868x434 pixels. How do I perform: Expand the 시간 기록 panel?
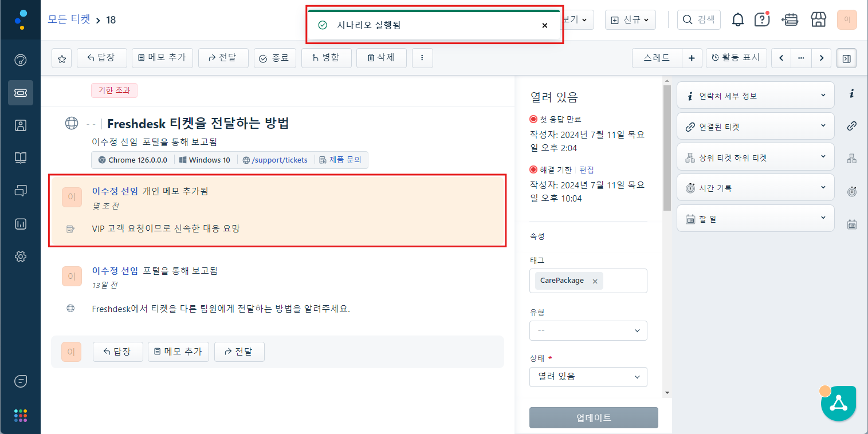(x=755, y=187)
